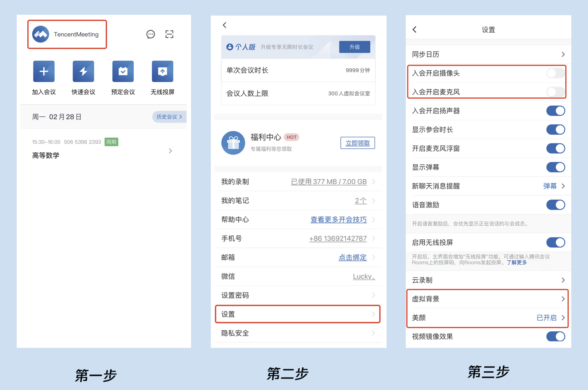
Task: Select the 高等数学 meeting title
Action: (x=46, y=156)
